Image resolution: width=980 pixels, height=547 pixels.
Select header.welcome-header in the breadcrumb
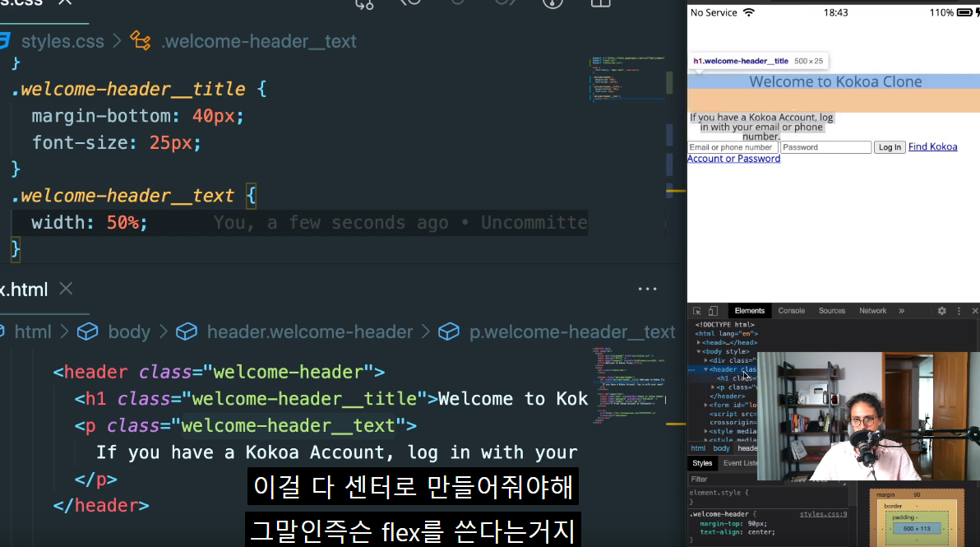click(x=310, y=332)
